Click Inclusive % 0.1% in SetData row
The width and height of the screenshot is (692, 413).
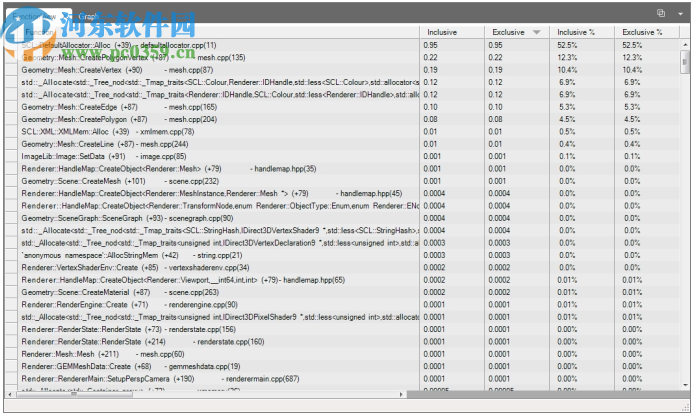[582, 156]
